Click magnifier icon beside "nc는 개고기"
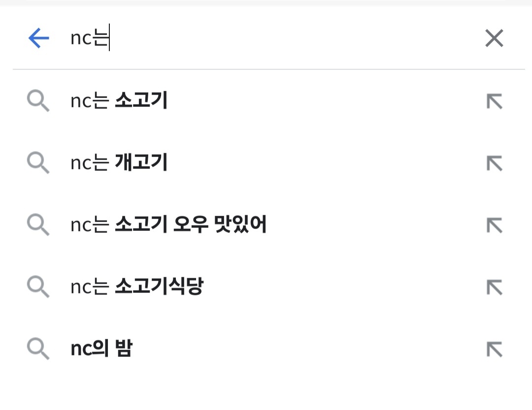 (x=38, y=163)
